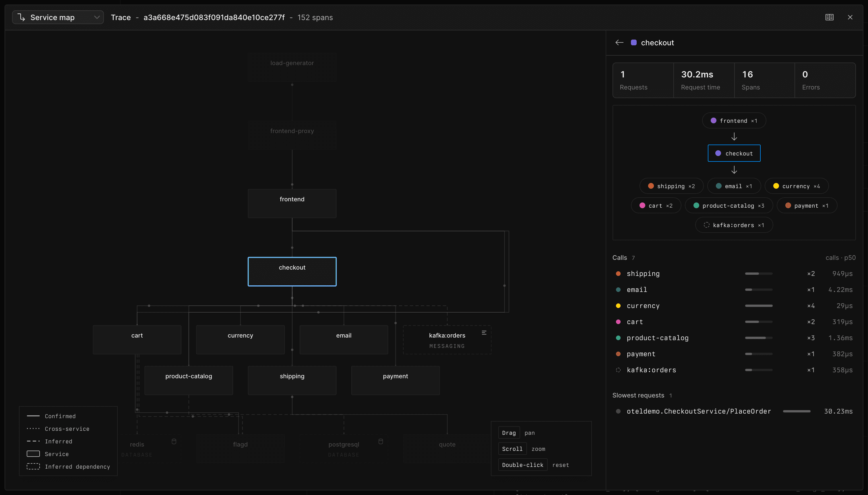Select the frontend ×1 chip

[x=734, y=121]
